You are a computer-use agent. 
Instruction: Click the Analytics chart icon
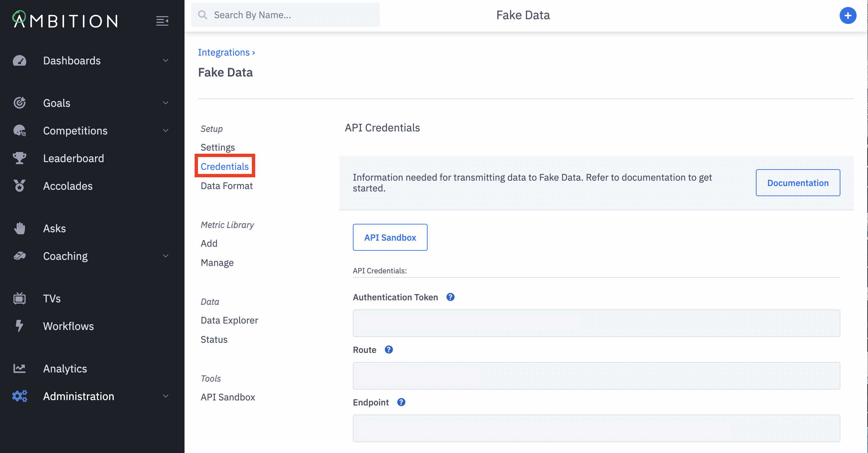pos(20,368)
